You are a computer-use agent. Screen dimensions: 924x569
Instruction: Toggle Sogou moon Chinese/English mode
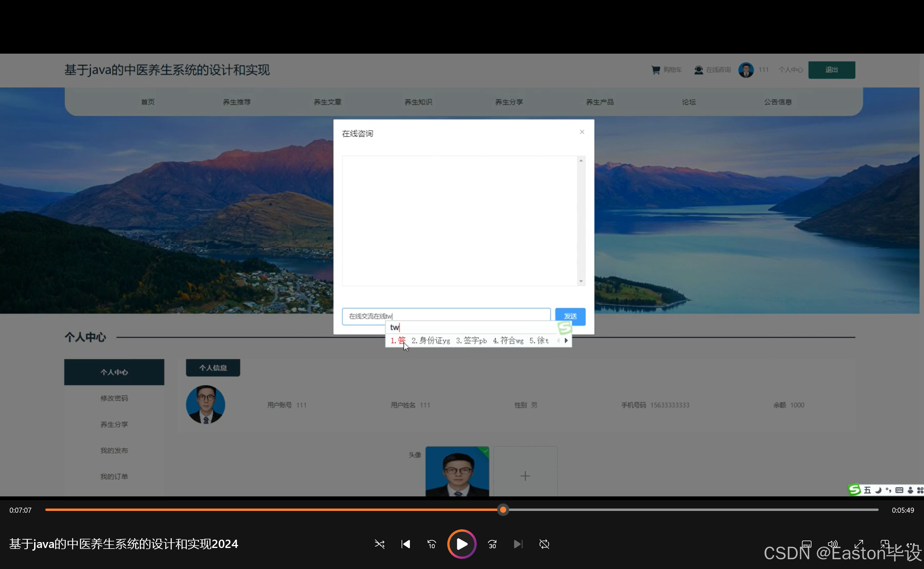coord(878,490)
